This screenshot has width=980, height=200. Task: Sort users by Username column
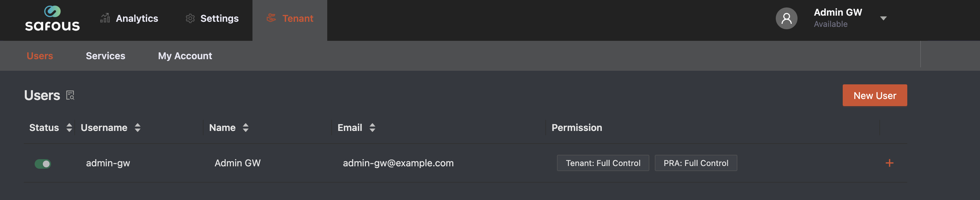[x=137, y=128]
